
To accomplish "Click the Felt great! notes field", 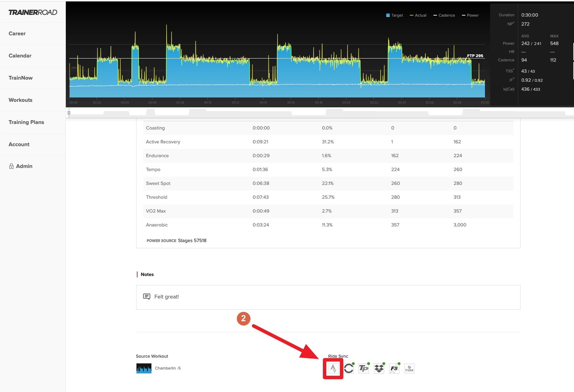I will pyautogui.click(x=328, y=297).
